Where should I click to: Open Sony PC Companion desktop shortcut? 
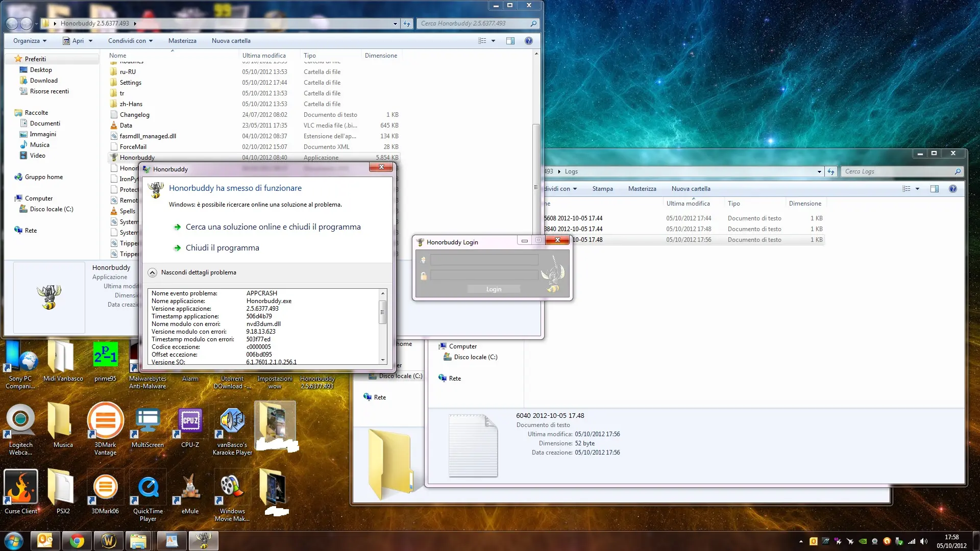point(20,365)
